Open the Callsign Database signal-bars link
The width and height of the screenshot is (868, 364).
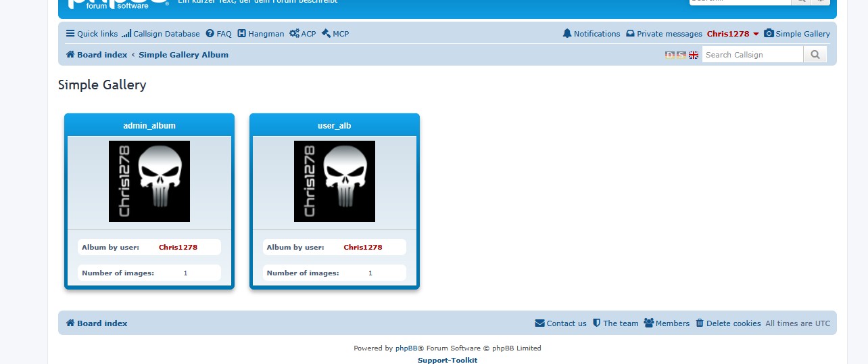click(x=161, y=34)
